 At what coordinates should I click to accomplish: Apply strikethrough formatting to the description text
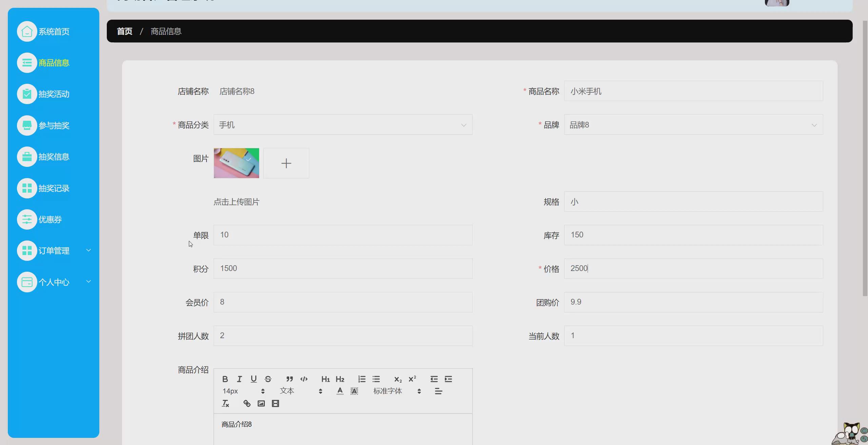(268, 379)
